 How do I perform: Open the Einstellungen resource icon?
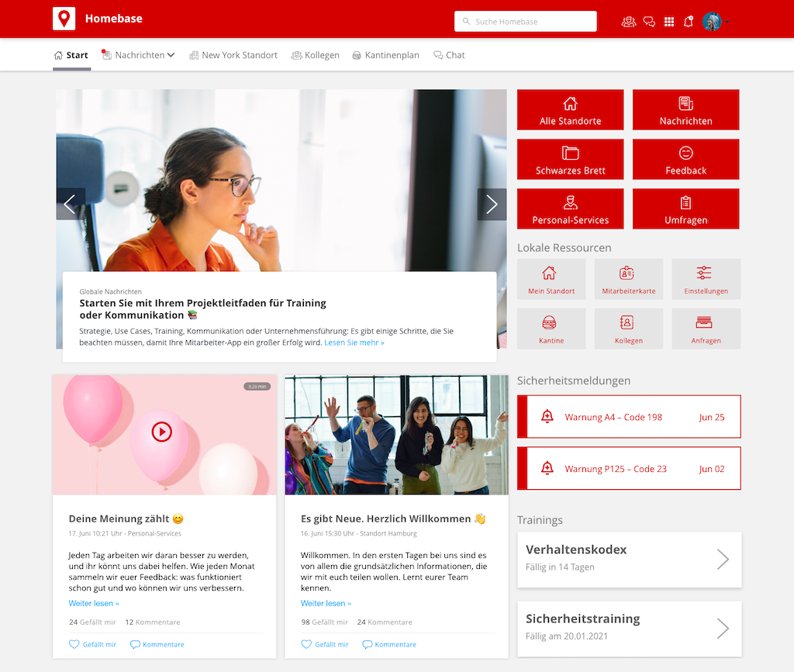click(x=706, y=278)
